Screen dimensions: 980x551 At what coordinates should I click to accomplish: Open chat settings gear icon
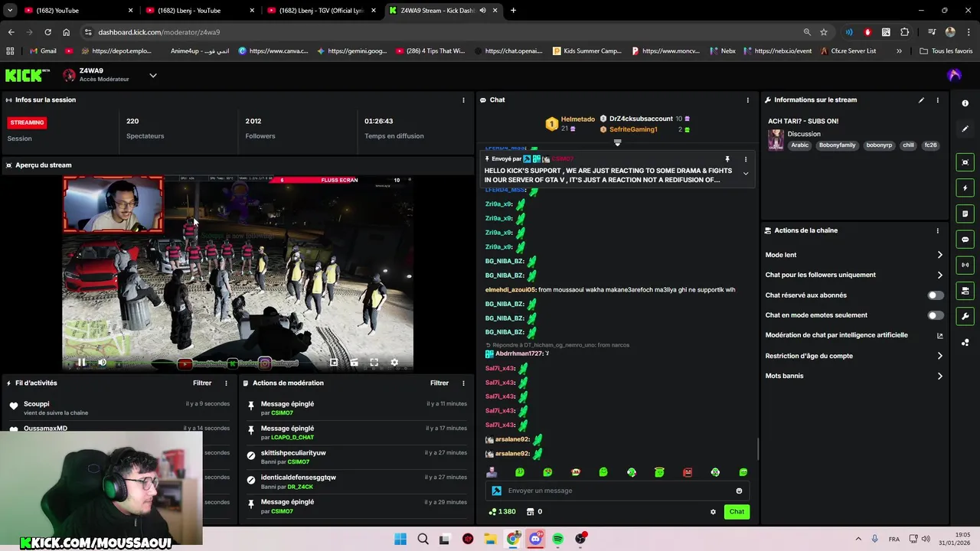pos(713,512)
